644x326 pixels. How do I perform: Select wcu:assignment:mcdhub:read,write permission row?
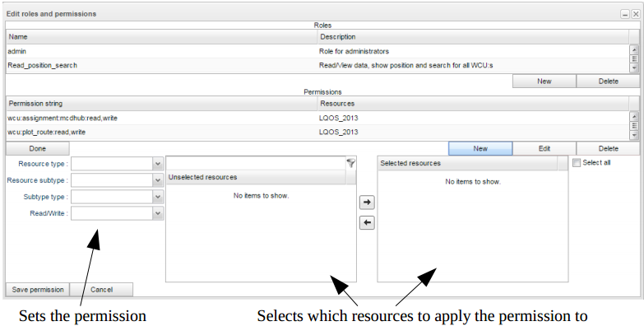[317, 119]
